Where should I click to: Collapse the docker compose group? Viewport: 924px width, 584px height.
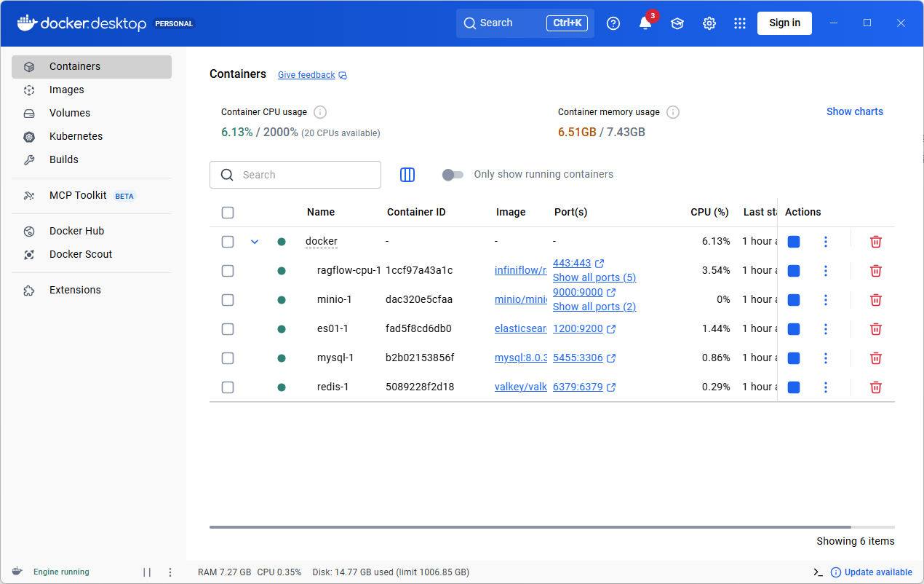[x=255, y=242]
